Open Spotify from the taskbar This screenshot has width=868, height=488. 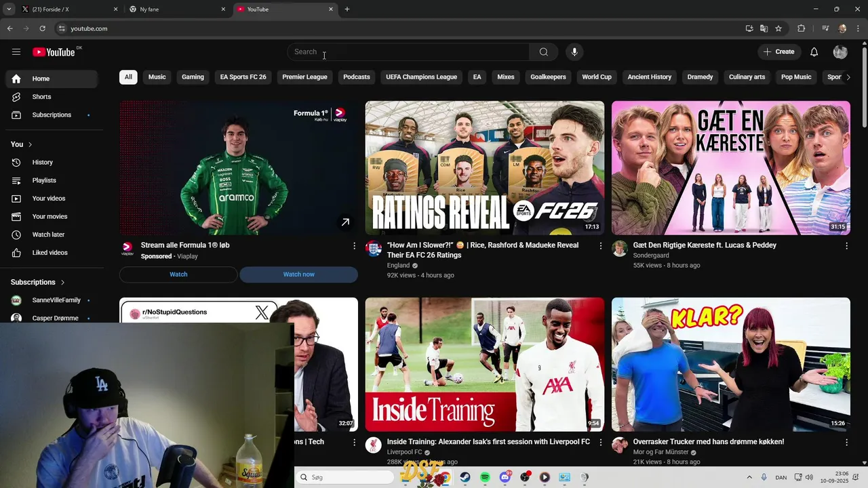point(485,477)
